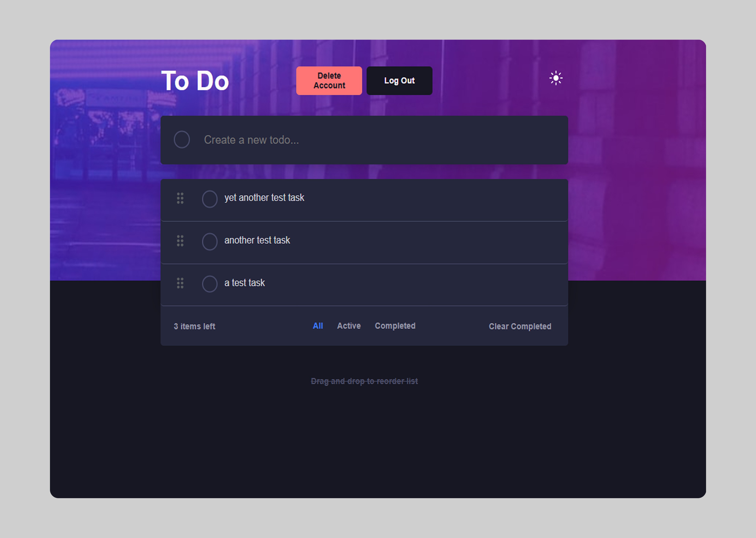Click the Delete Account button
The image size is (756, 538).
tap(329, 81)
